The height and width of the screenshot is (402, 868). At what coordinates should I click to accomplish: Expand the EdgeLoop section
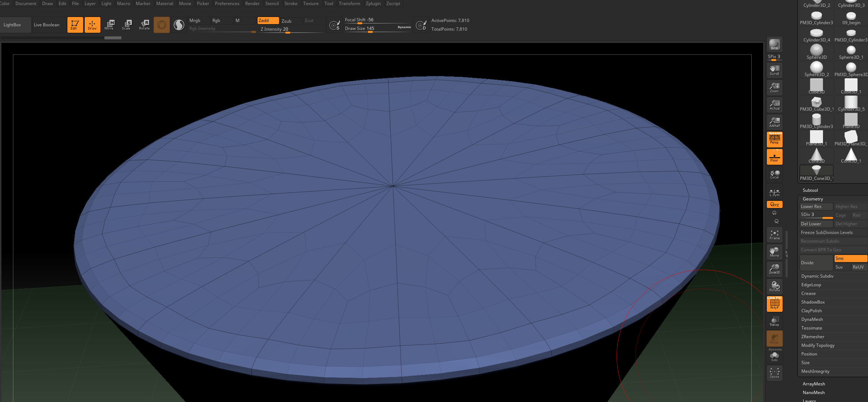[x=811, y=285]
